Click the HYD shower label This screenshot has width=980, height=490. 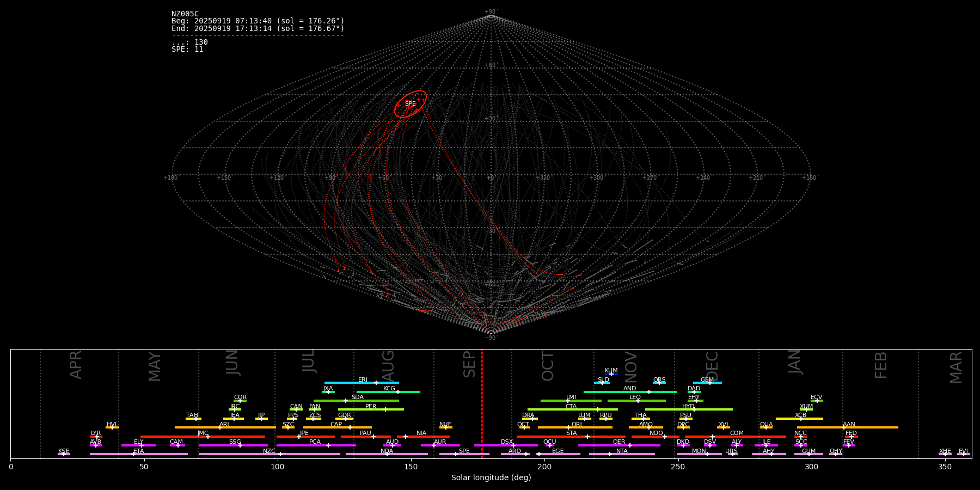[x=688, y=406]
